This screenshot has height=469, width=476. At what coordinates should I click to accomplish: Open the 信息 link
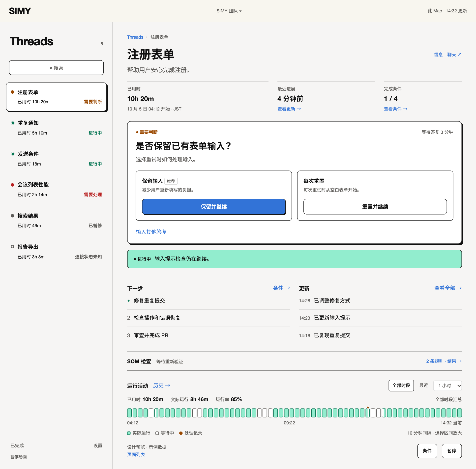(x=438, y=55)
